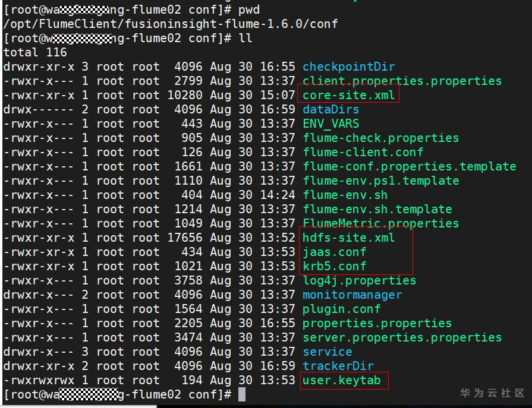Click the jaas.conf filename
The width and height of the screenshot is (532, 408).
tap(334, 252)
